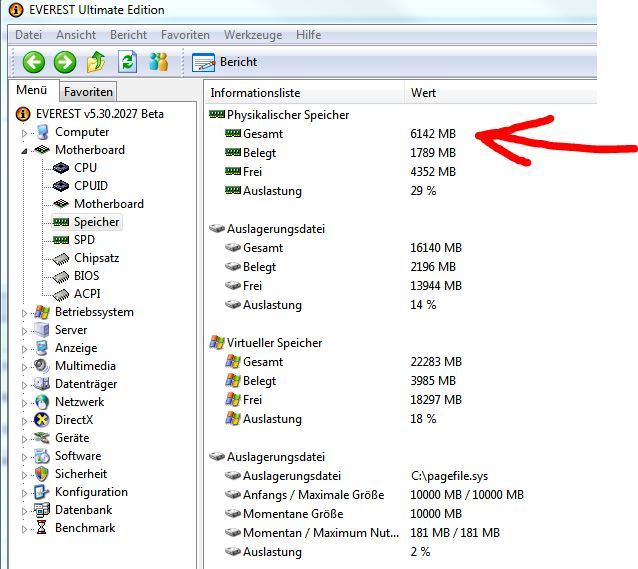638x569 pixels.
Task: Expand the Multimedia node arrow
Action: click(24, 367)
